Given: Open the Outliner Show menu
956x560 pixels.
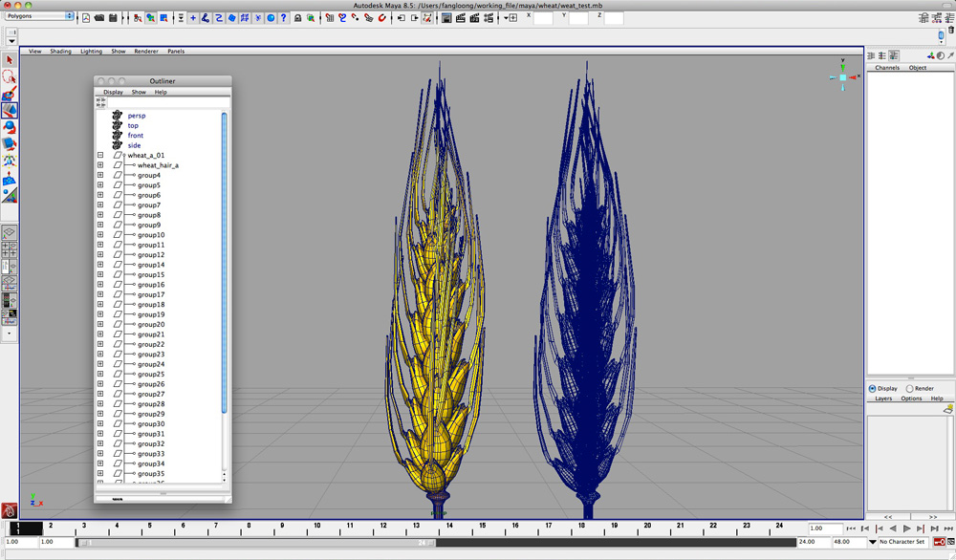Looking at the screenshot, I should tap(139, 92).
